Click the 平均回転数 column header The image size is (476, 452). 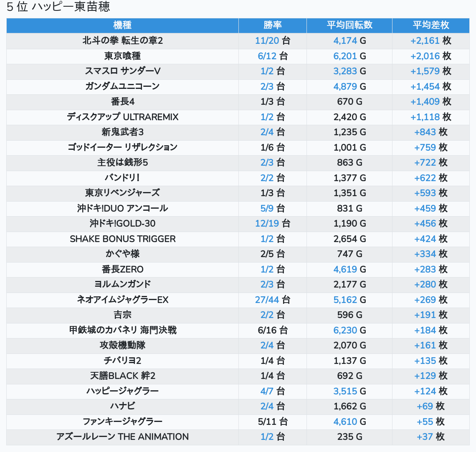349,25
